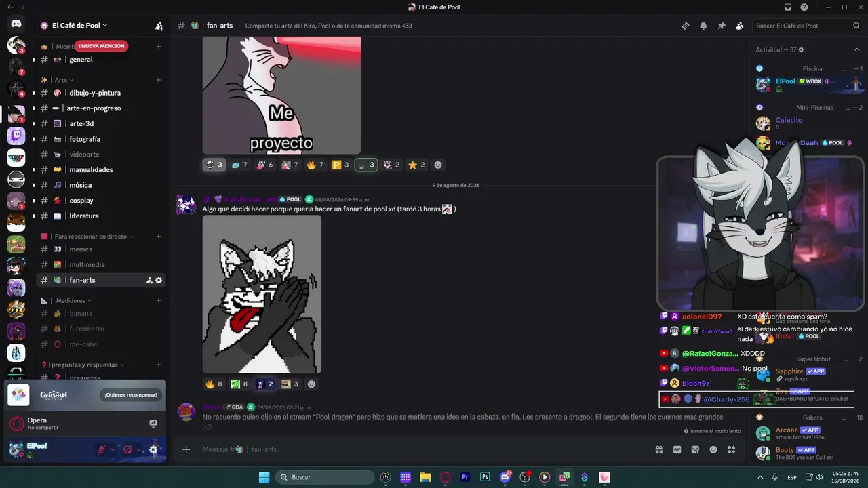Open user settings gear
This screenshot has height=488, width=868.
(153, 449)
